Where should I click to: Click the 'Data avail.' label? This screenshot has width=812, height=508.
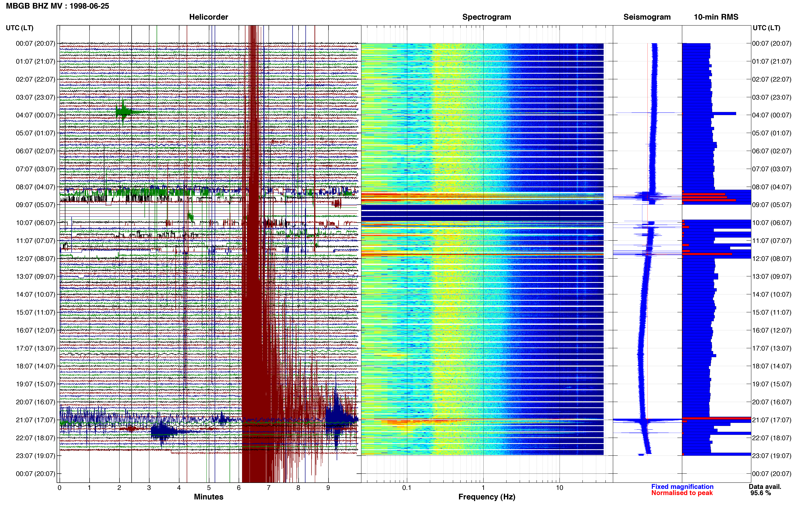point(765,487)
